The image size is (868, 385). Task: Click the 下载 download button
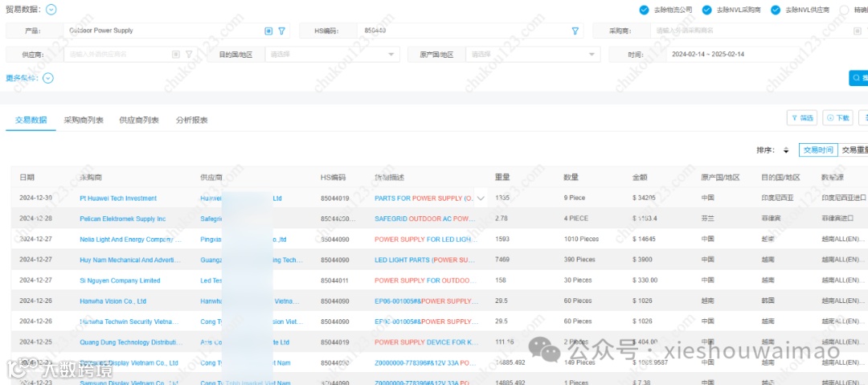[838, 118]
